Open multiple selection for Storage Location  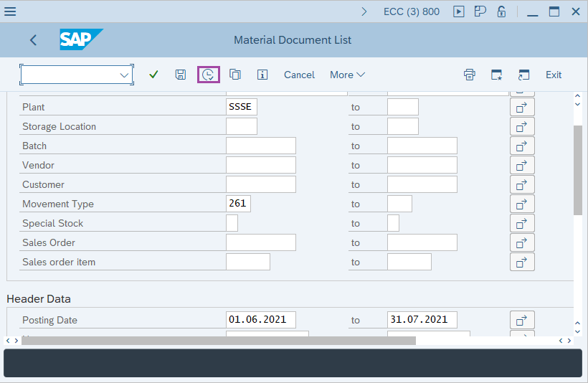click(x=522, y=127)
